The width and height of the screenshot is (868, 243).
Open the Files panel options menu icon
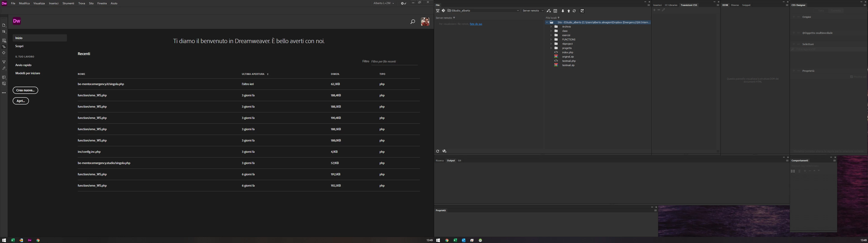point(649,5)
